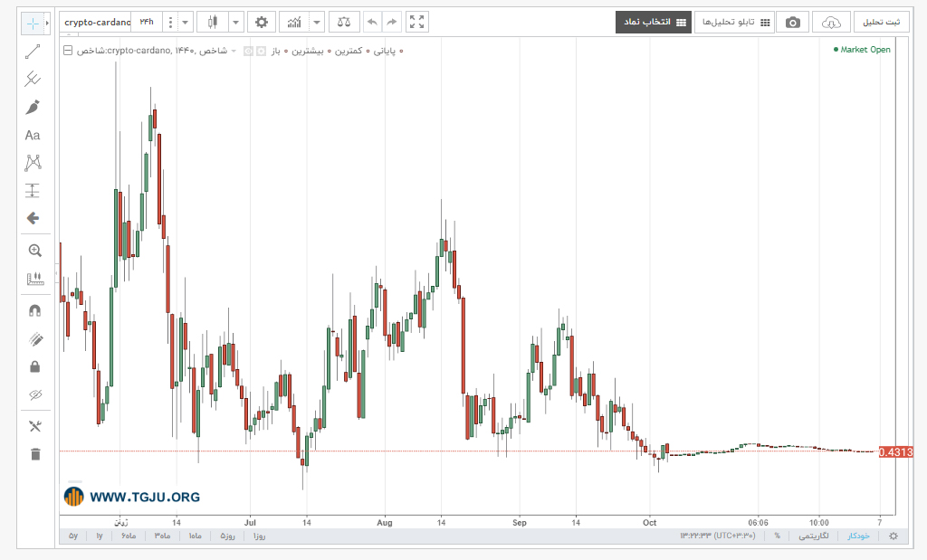Select the ruler measure tool
Screen dimensions: 927x560
(x=35, y=279)
